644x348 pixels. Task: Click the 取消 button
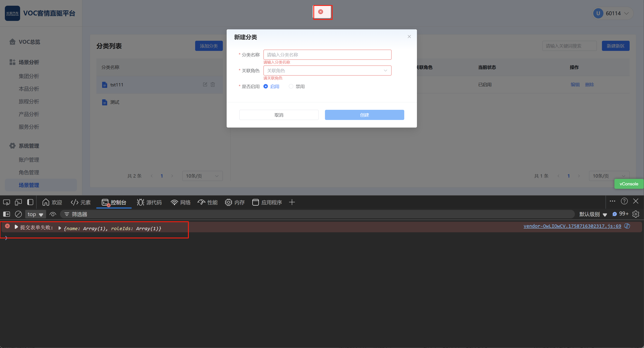279,115
